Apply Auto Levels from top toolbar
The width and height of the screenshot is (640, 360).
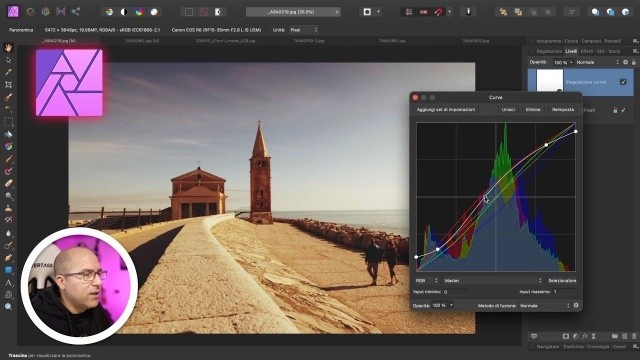(x=109, y=12)
